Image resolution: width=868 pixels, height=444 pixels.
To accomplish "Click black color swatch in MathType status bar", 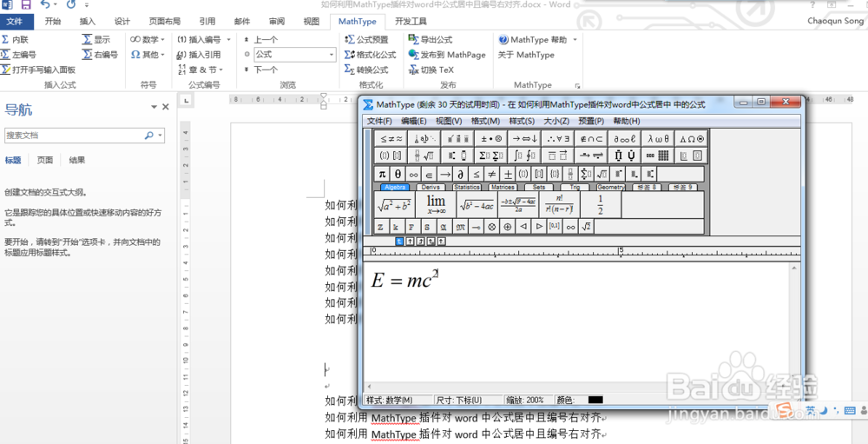I will pyautogui.click(x=595, y=400).
